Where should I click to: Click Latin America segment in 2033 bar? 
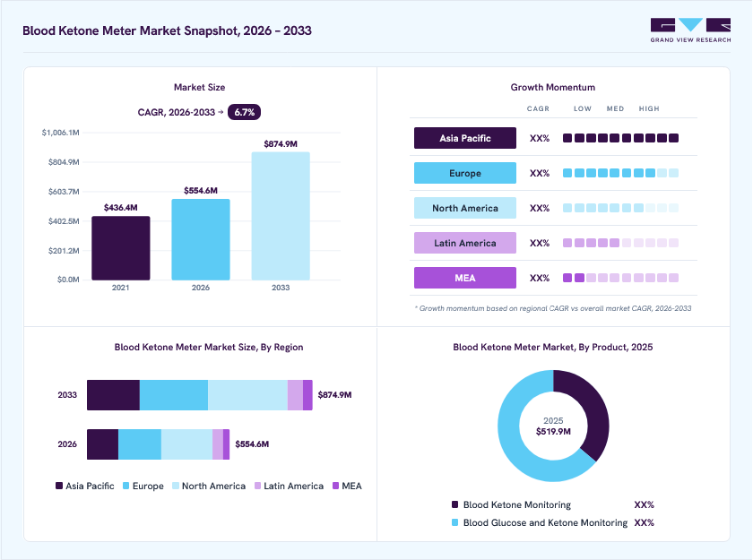295,395
